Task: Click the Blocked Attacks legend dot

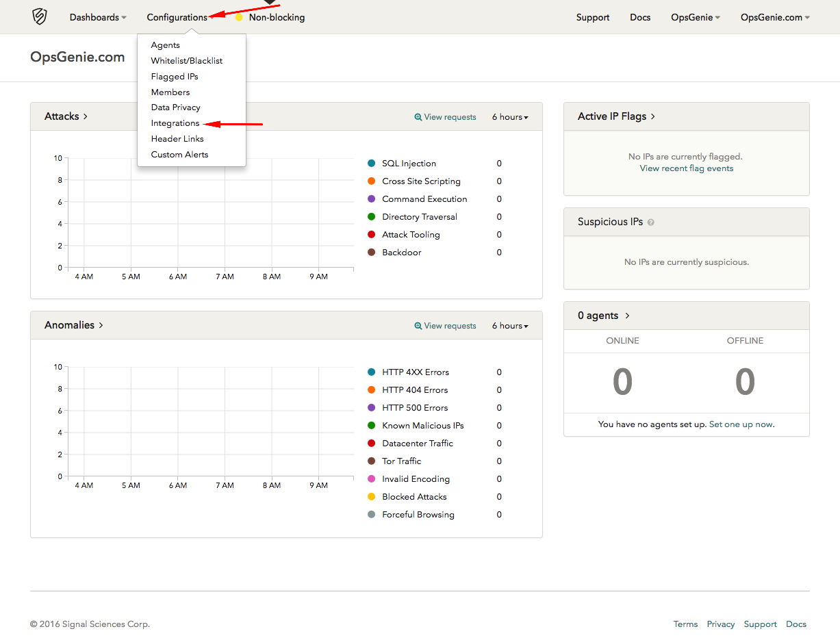Action: (372, 497)
